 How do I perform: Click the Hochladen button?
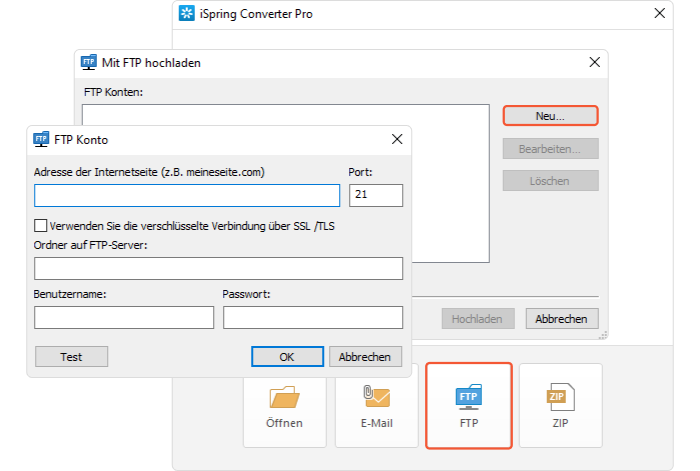click(478, 319)
